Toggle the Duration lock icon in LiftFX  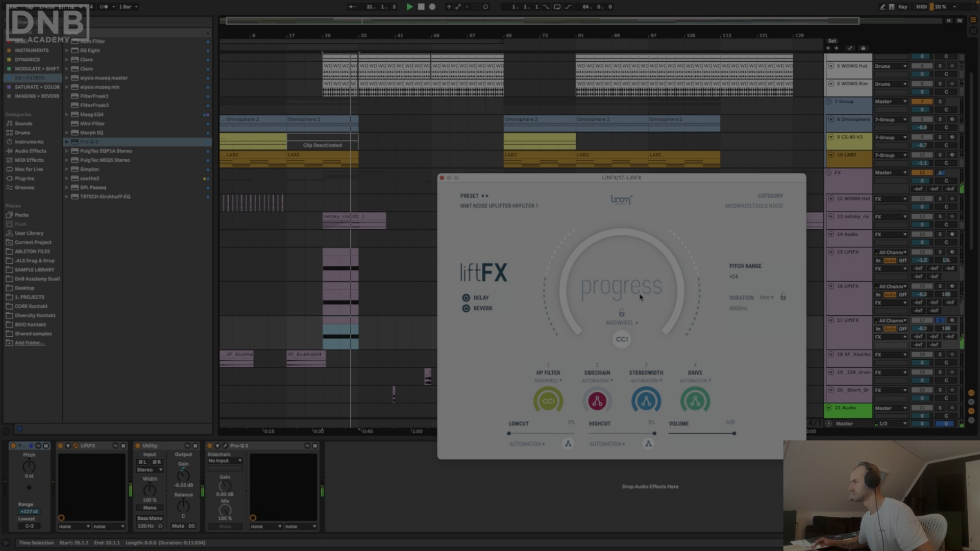[783, 297]
